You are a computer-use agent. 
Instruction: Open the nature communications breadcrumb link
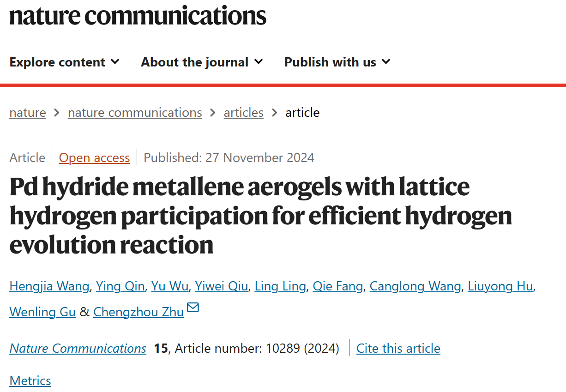(135, 113)
